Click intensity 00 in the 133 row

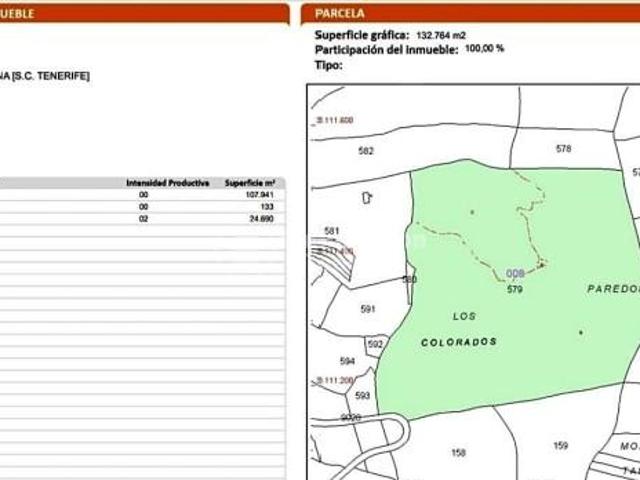(143, 207)
